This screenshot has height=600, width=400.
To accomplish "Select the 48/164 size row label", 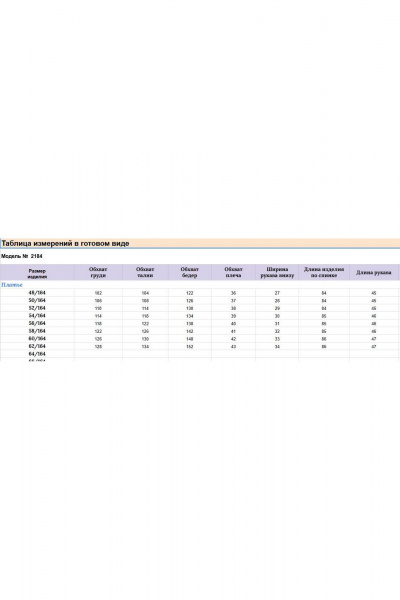I will [x=37, y=293].
